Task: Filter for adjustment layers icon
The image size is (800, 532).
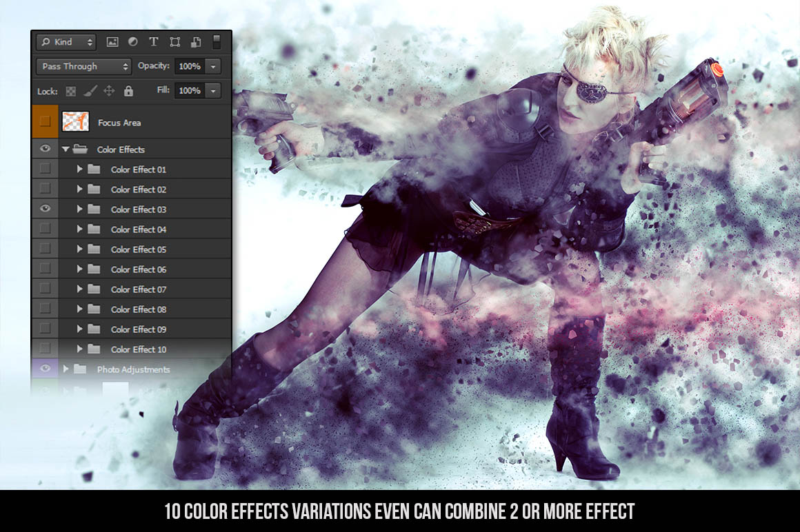Action: (133, 42)
